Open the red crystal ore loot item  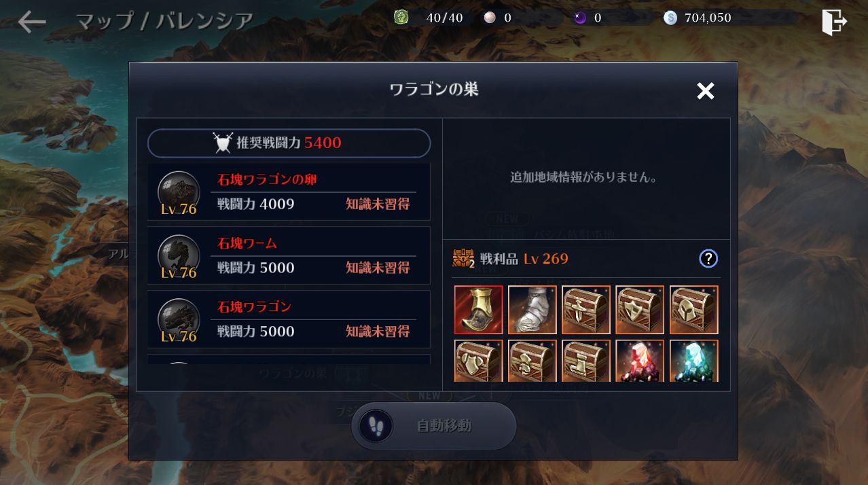tap(640, 361)
